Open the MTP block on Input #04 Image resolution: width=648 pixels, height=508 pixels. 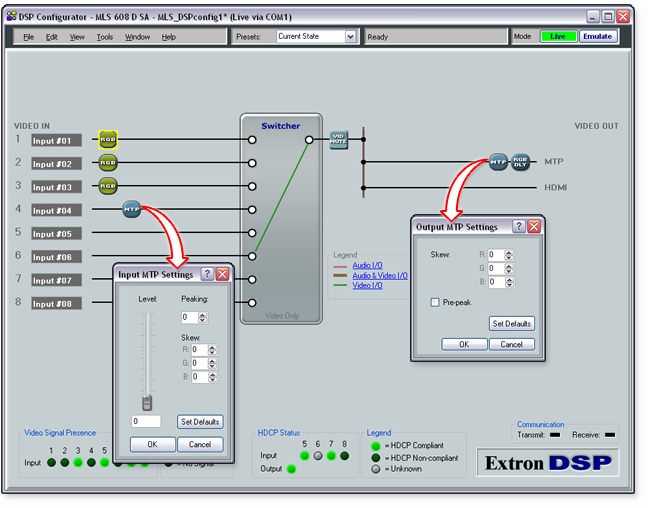click(x=132, y=209)
